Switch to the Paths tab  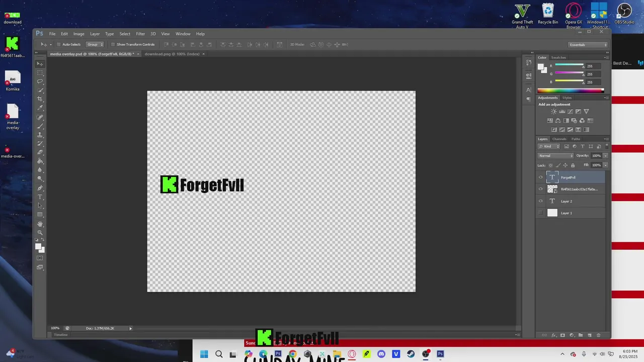coord(576,139)
